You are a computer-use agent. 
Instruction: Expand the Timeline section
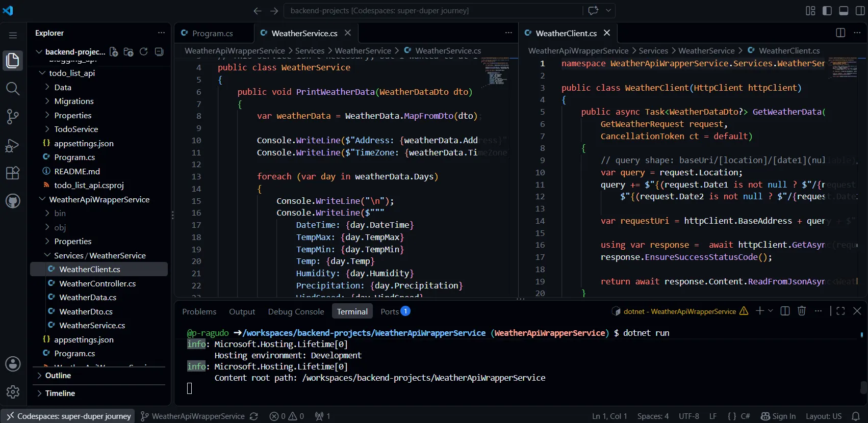[x=99, y=393]
